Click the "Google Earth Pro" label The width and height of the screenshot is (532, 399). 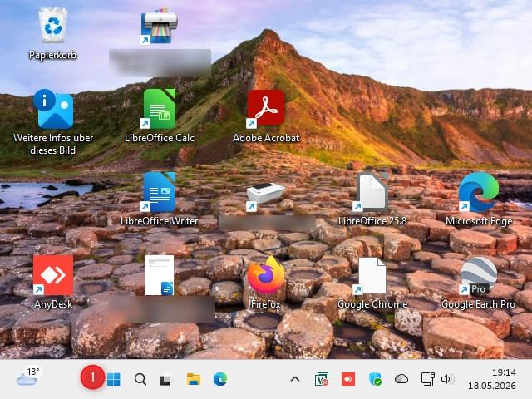[x=479, y=304]
